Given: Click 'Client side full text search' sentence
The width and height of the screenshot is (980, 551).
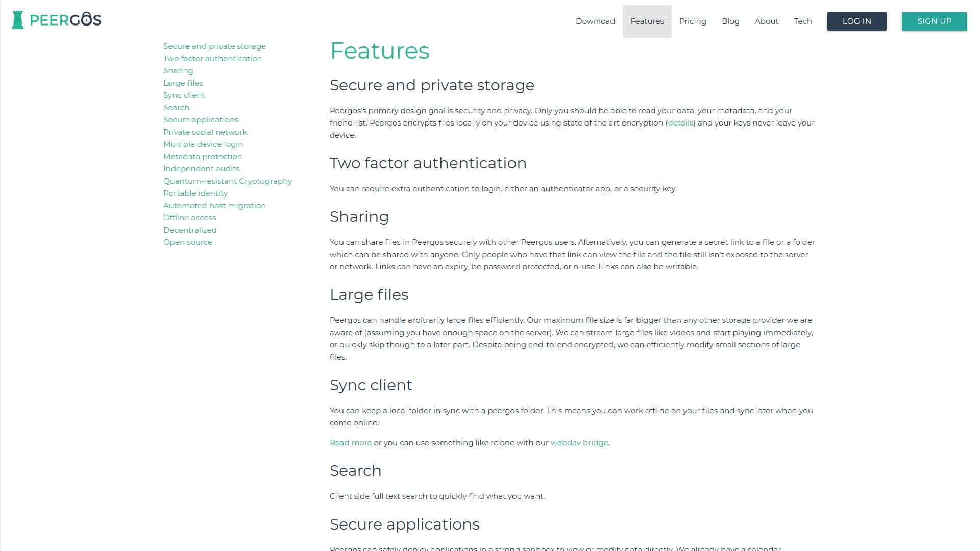Looking at the screenshot, I should tap(437, 496).
